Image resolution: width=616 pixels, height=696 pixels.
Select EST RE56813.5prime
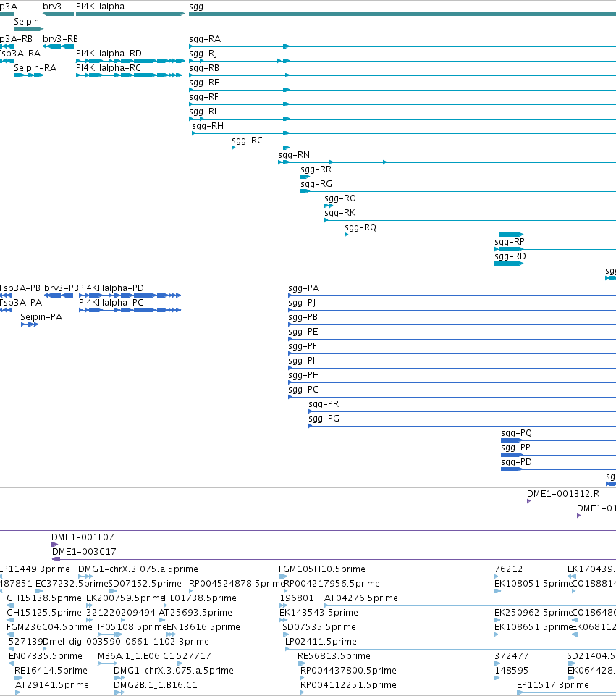pos(302,663)
